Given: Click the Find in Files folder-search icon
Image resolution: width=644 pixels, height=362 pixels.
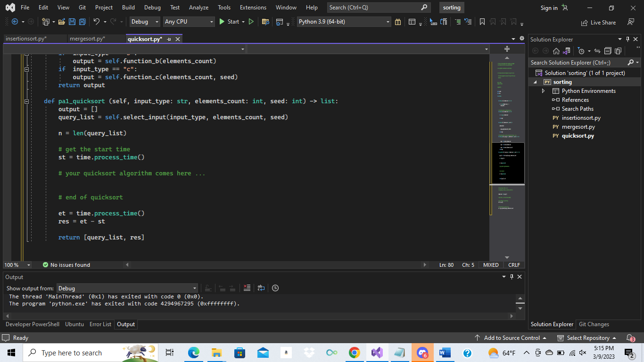Looking at the screenshot, I should (265, 22).
